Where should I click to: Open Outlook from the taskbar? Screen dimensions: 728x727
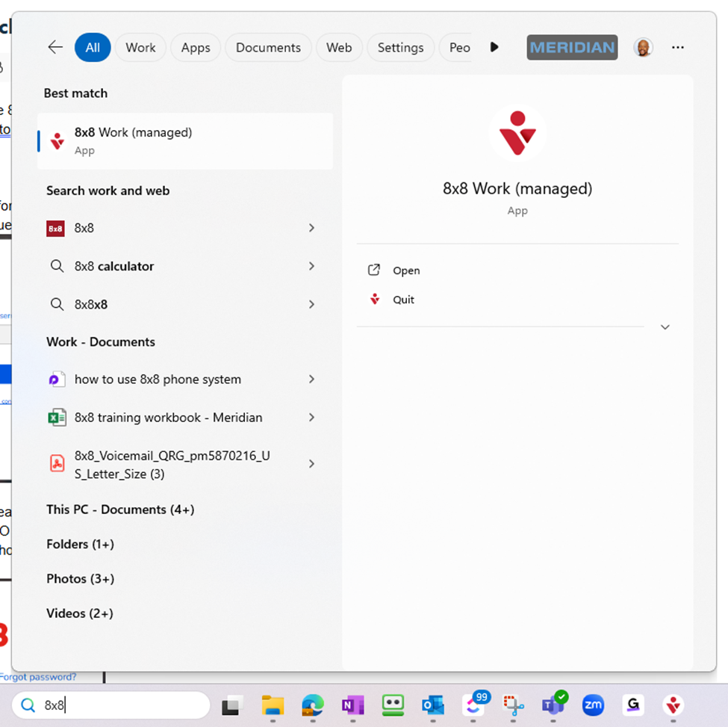(433, 705)
